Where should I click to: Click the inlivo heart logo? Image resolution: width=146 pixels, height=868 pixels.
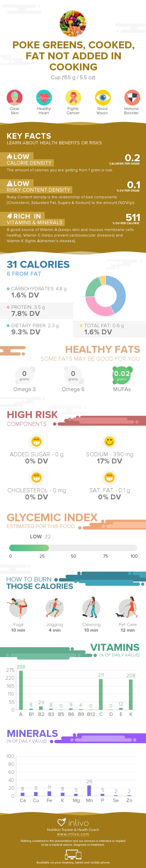tap(62, 822)
